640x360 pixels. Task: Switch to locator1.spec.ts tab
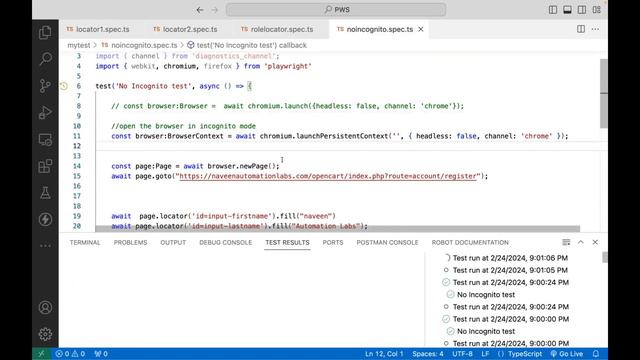[x=98, y=29]
